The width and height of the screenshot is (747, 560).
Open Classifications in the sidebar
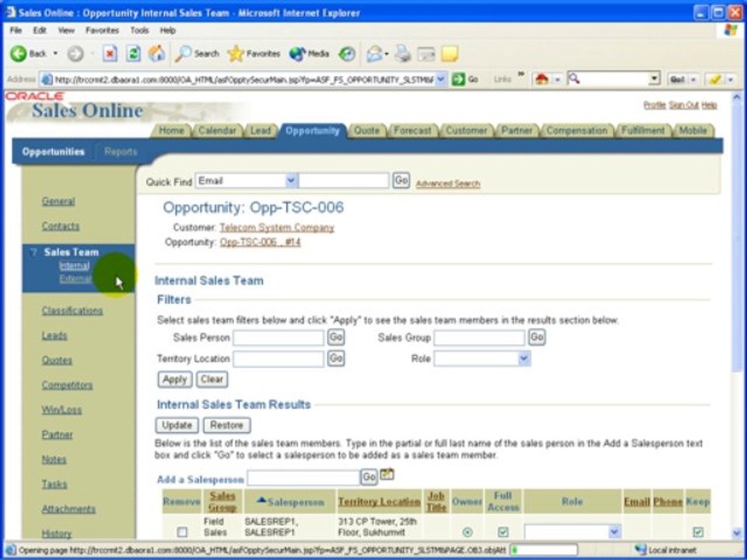tap(72, 310)
